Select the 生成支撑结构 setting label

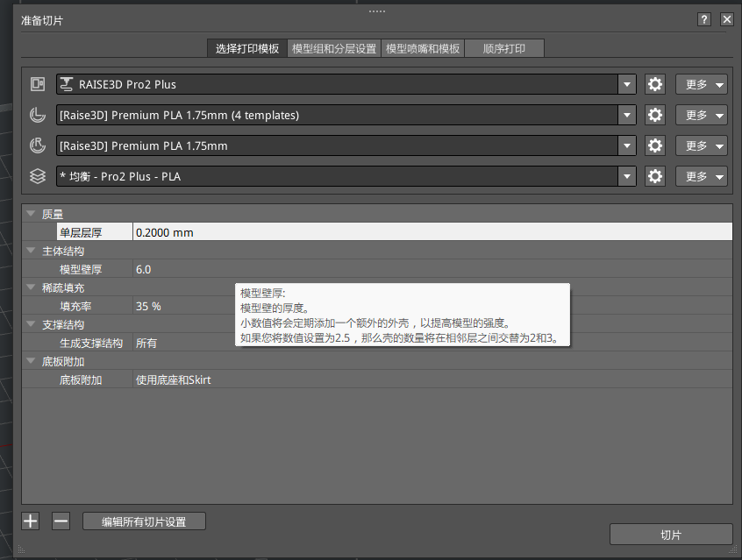[x=91, y=343]
